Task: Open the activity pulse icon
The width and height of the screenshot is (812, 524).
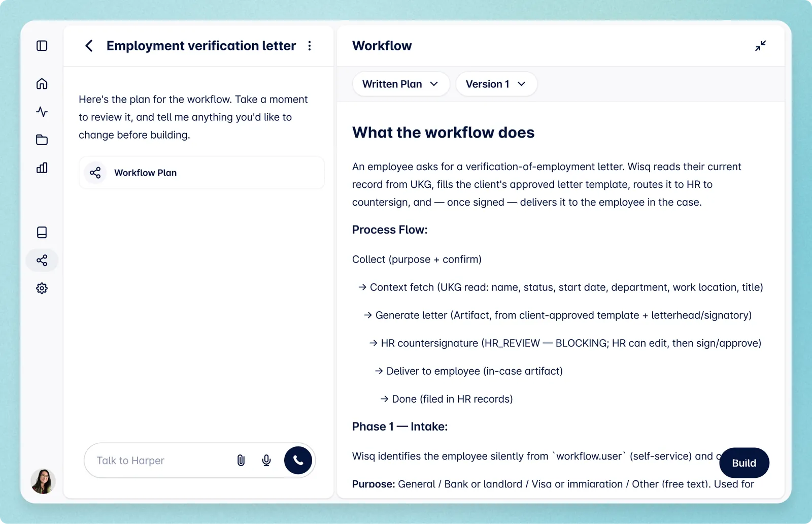Action: pos(42,112)
